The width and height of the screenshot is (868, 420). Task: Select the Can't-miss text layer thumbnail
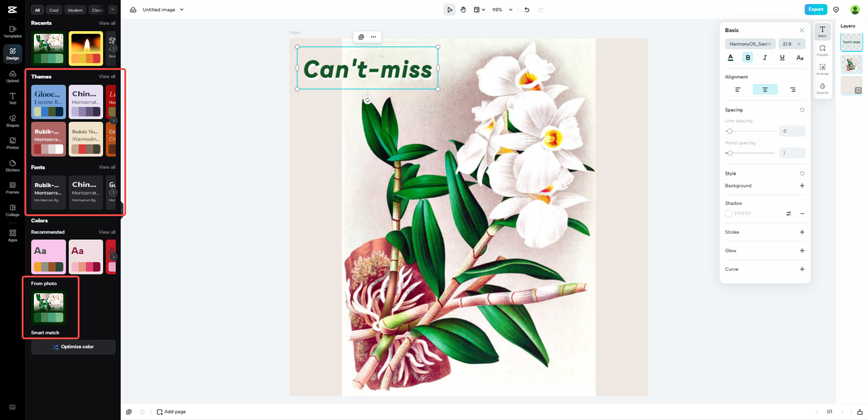(852, 42)
